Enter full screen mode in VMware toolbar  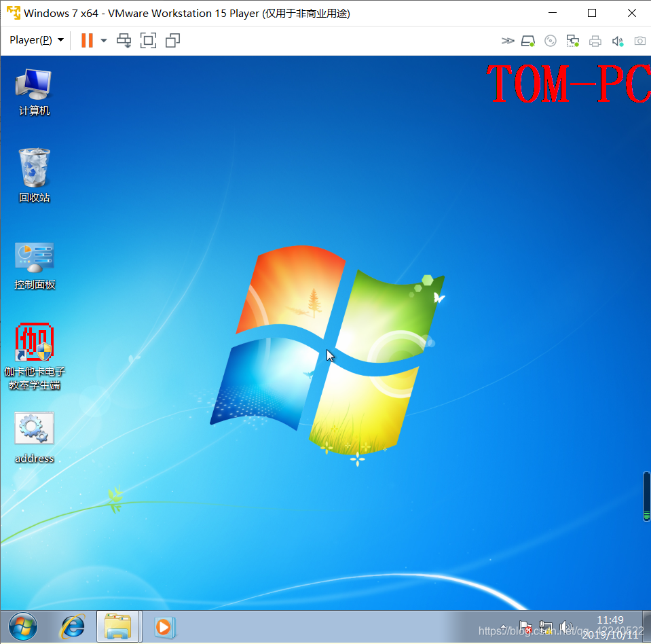(x=148, y=40)
